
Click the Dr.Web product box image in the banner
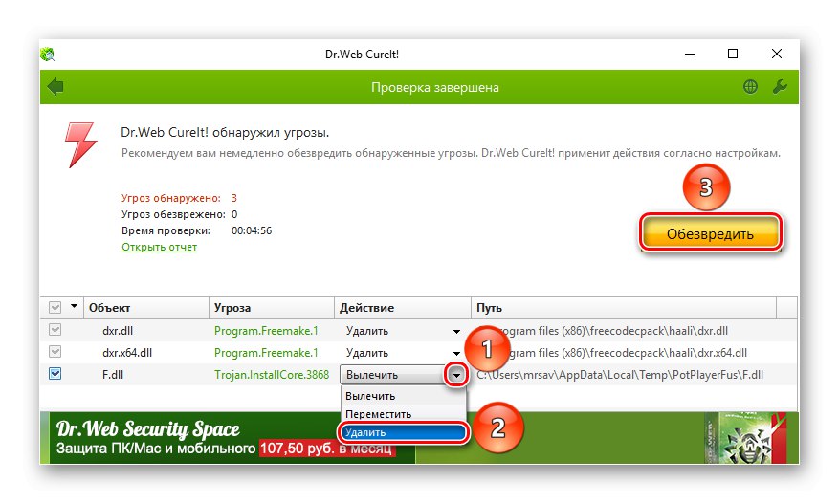point(746,438)
